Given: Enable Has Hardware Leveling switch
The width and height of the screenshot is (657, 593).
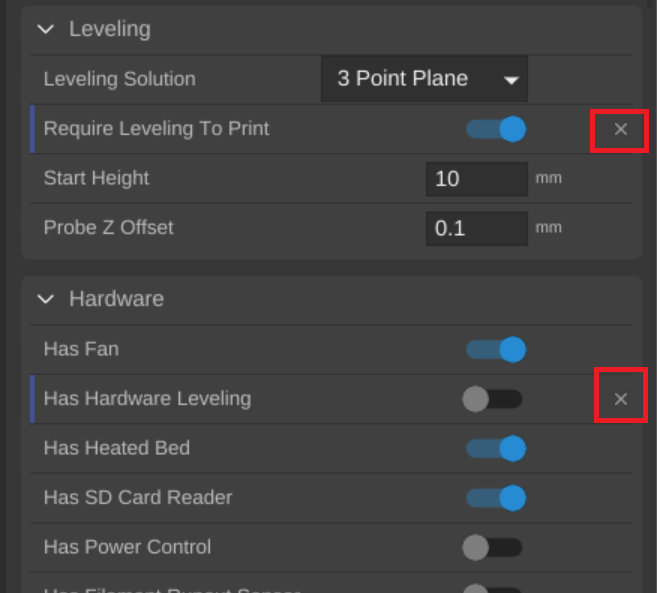Looking at the screenshot, I should point(492,399).
